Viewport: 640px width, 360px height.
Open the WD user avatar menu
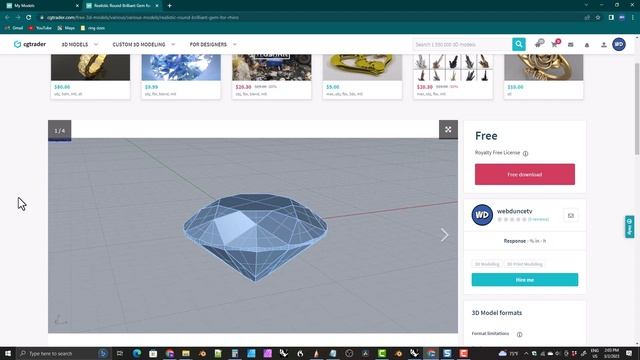coord(619,44)
